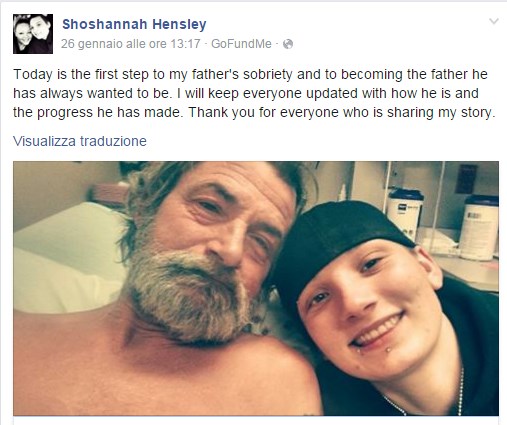
Task: Click Visualizza traduzione to translate post
Action: click(x=80, y=141)
